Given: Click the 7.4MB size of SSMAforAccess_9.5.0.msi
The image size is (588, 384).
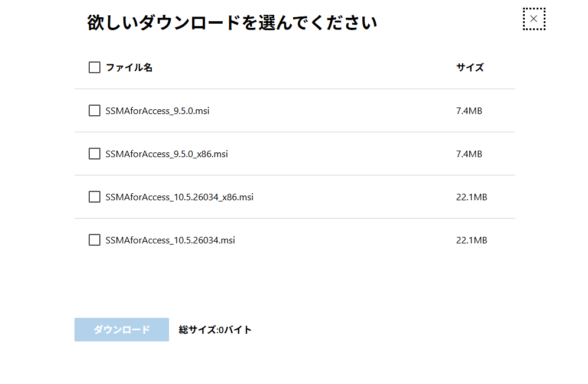Looking at the screenshot, I should pos(469,110).
